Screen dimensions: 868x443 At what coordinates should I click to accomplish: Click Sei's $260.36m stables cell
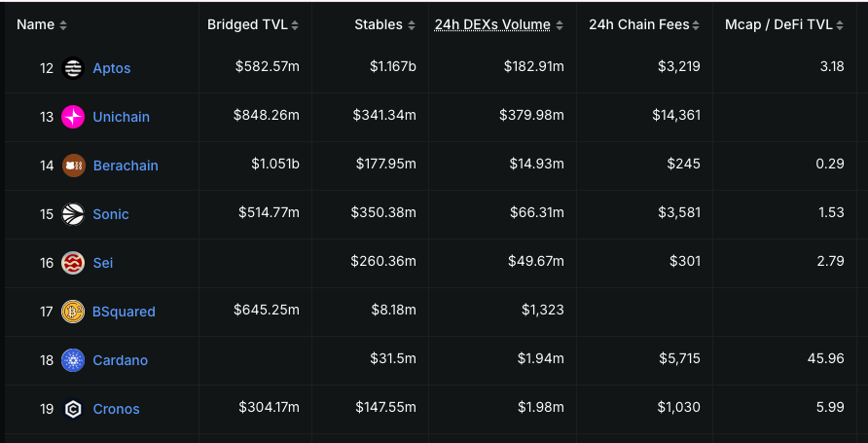coord(383,263)
